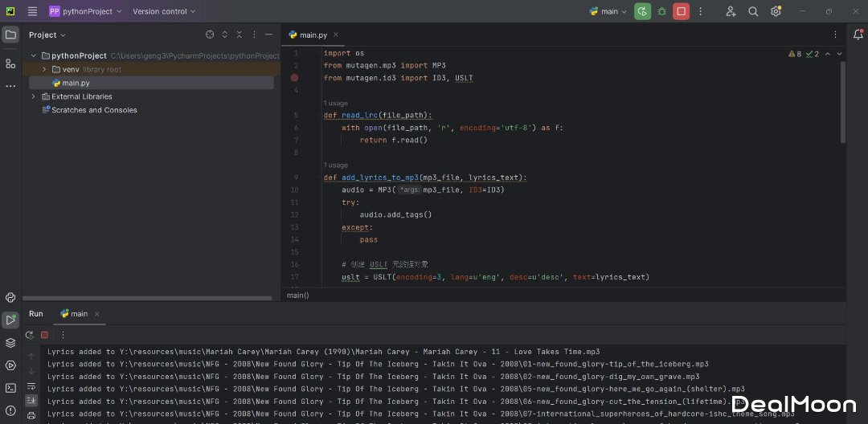Show notifications bell panel
The image size is (868, 424).
tap(858, 35)
